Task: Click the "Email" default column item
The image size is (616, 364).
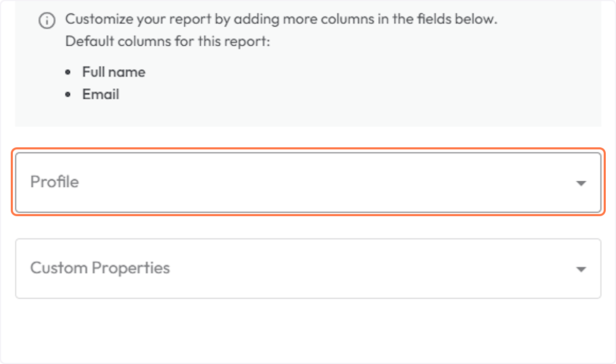Action: 101,94
